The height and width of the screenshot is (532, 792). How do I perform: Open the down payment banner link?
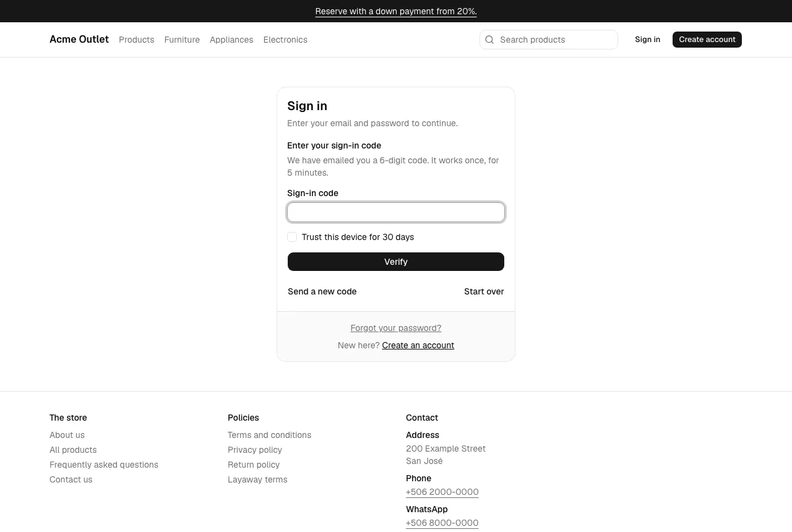tap(396, 11)
